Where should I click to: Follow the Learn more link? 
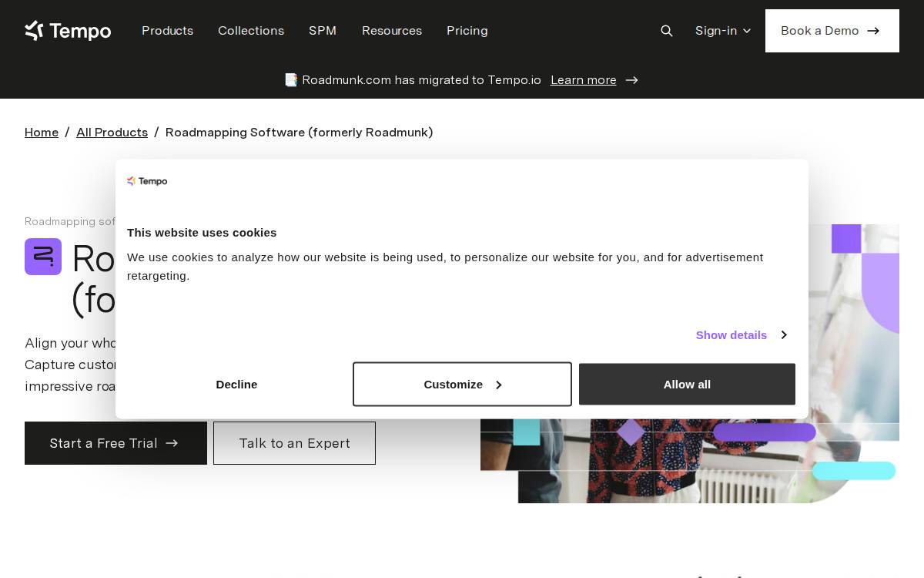click(584, 80)
